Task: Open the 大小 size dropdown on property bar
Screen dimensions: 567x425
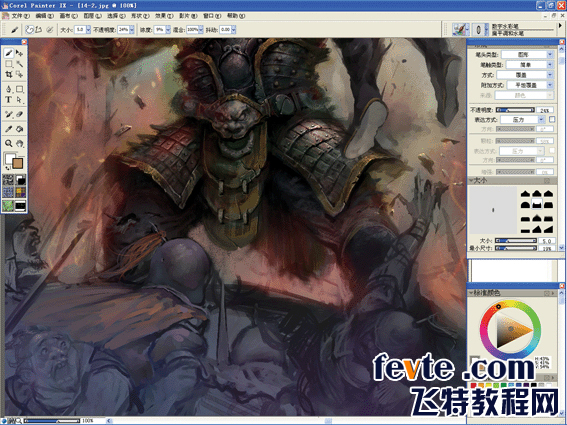Action: [88, 30]
